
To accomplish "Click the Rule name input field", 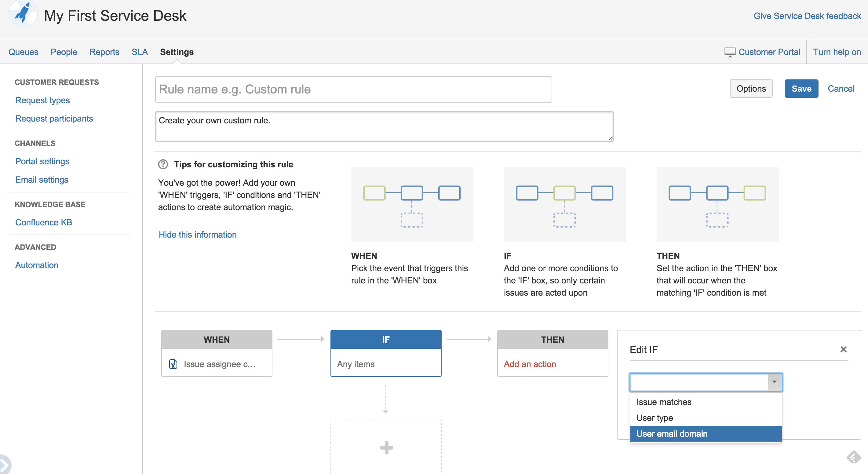I will (353, 89).
